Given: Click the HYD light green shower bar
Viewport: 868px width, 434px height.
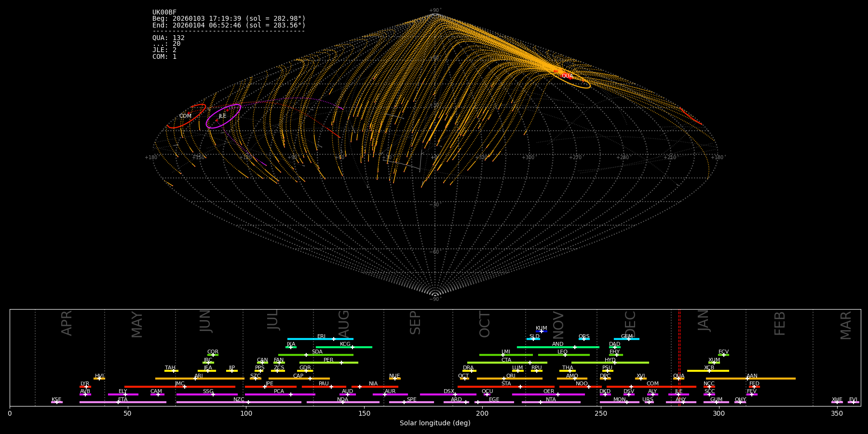Looking at the screenshot, I should (x=610, y=363).
